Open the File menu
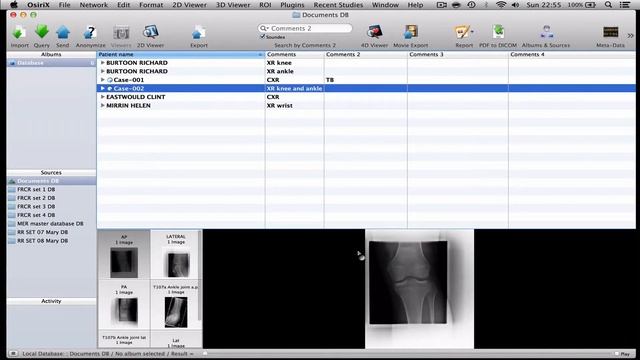The image size is (640, 360). click(x=64, y=5)
